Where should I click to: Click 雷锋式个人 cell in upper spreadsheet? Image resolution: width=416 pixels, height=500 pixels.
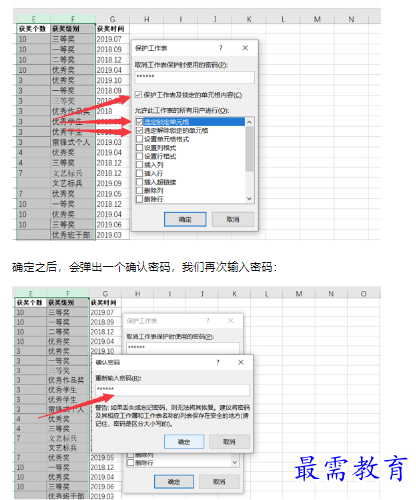(73, 142)
